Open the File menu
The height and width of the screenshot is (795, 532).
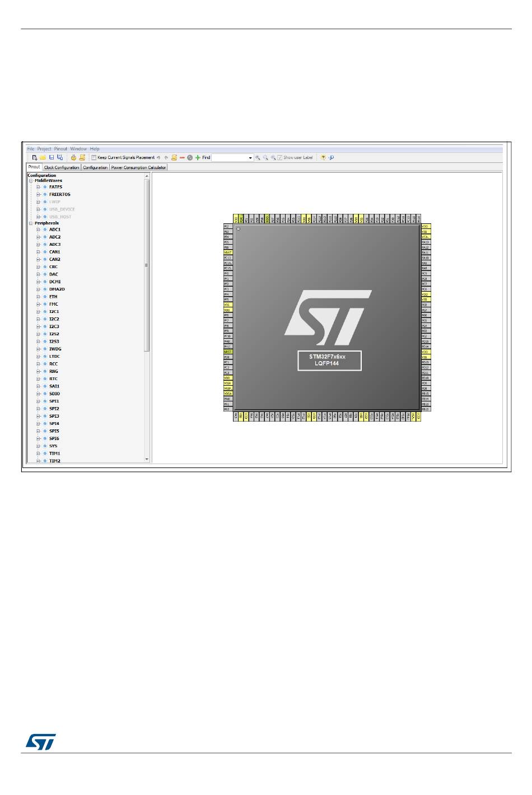(x=31, y=149)
